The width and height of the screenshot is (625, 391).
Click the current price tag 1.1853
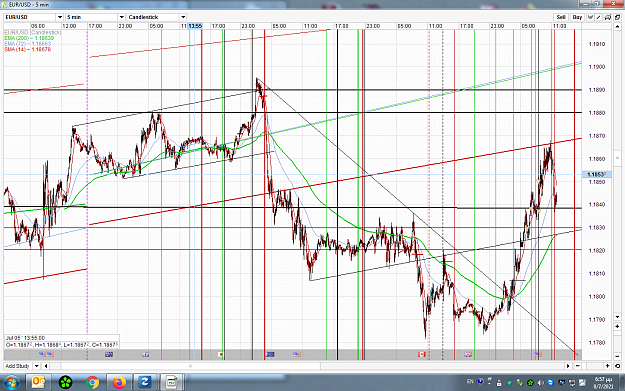point(596,175)
